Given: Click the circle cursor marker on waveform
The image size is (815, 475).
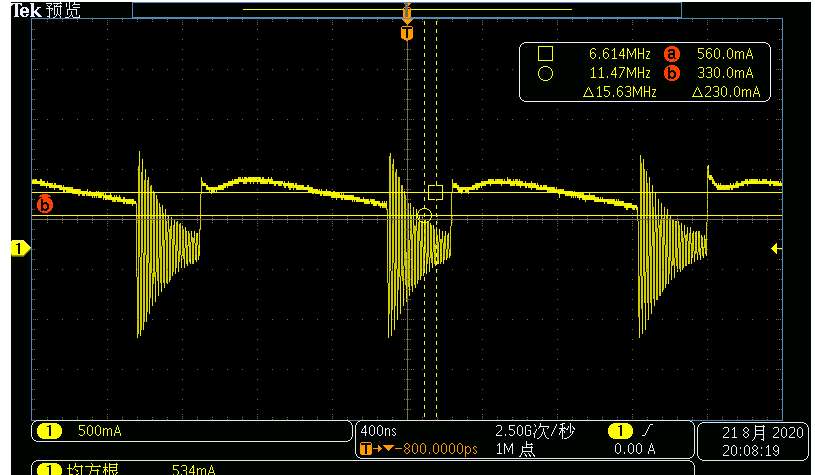Looking at the screenshot, I should tap(425, 215).
